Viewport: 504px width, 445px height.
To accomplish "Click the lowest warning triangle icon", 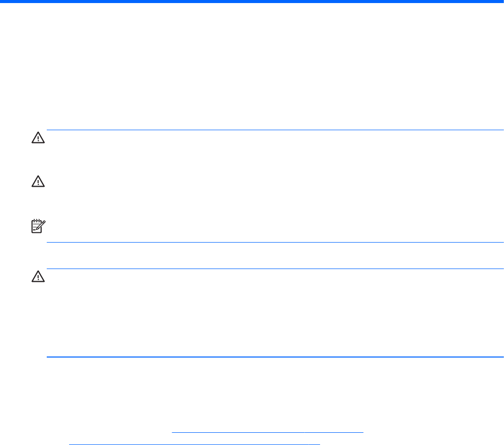I will pyautogui.click(x=38, y=277).
